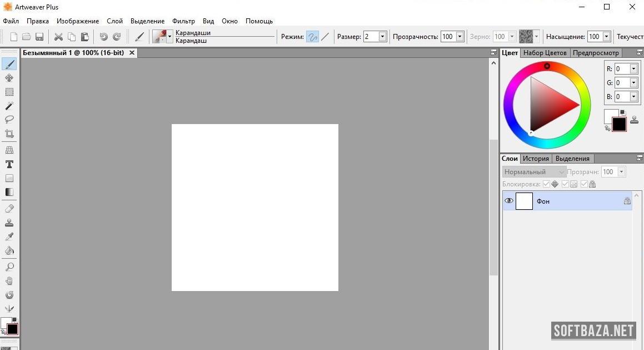The height and width of the screenshot is (350, 644).
Task: Click the black foreground color swatch in color panel
Action: tap(619, 124)
